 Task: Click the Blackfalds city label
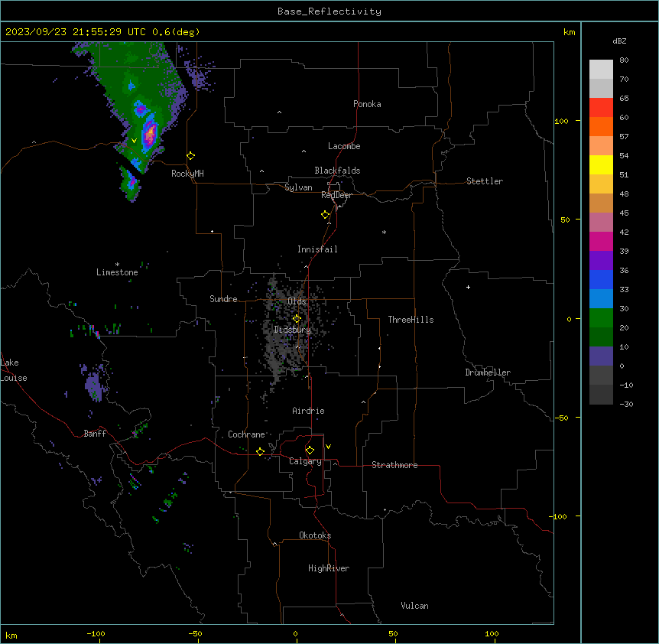tap(337, 171)
